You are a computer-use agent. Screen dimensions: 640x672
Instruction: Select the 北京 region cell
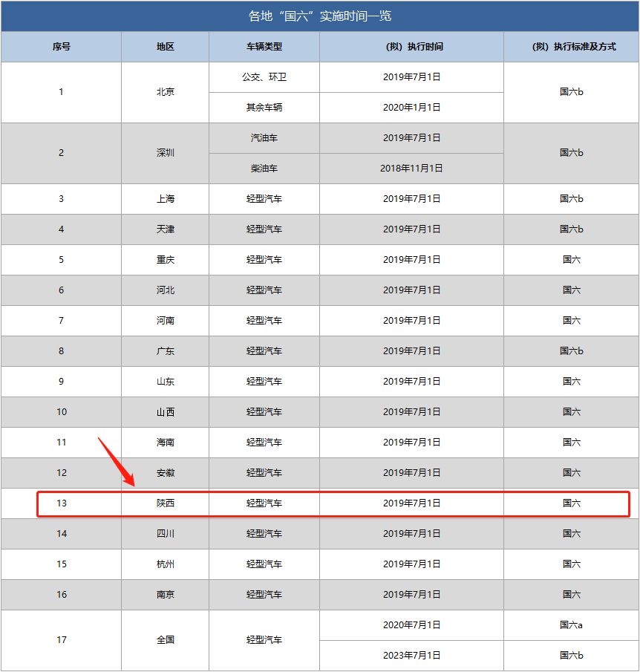(165, 92)
